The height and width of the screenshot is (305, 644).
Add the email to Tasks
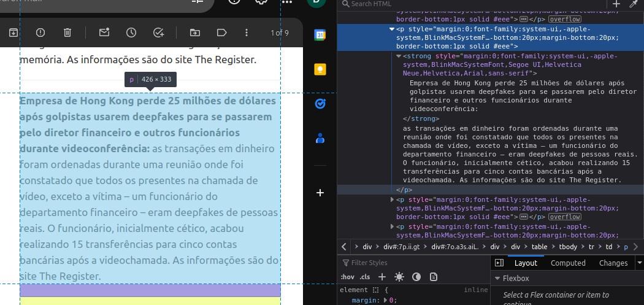pyautogui.click(x=158, y=33)
